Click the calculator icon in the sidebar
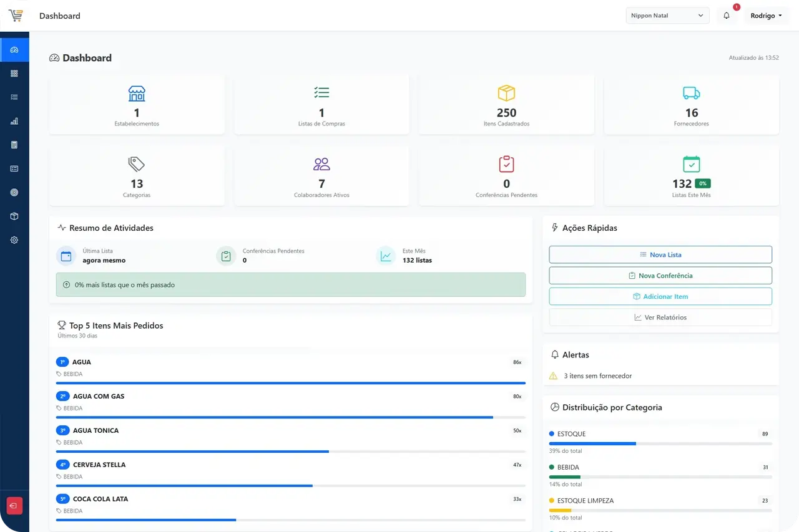Viewport: 799px width, 532px height. coord(14,145)
